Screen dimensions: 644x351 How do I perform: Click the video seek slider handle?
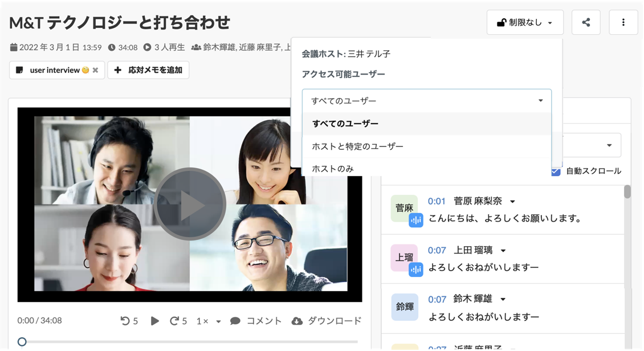(x=22, y=341)
